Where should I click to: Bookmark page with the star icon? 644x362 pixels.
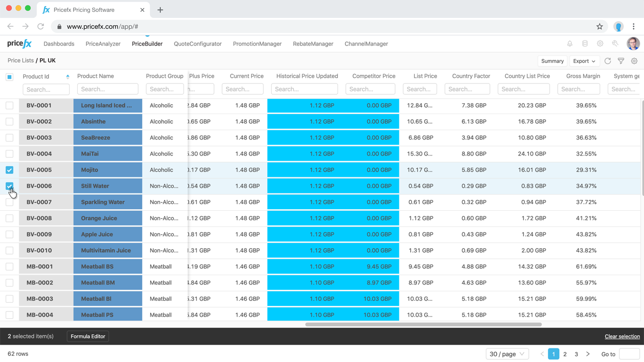600,27
